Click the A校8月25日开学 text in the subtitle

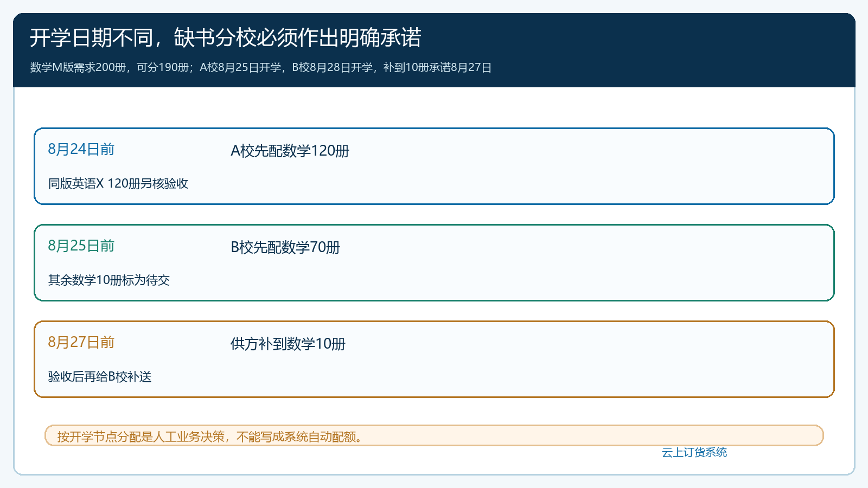point(240,67)
